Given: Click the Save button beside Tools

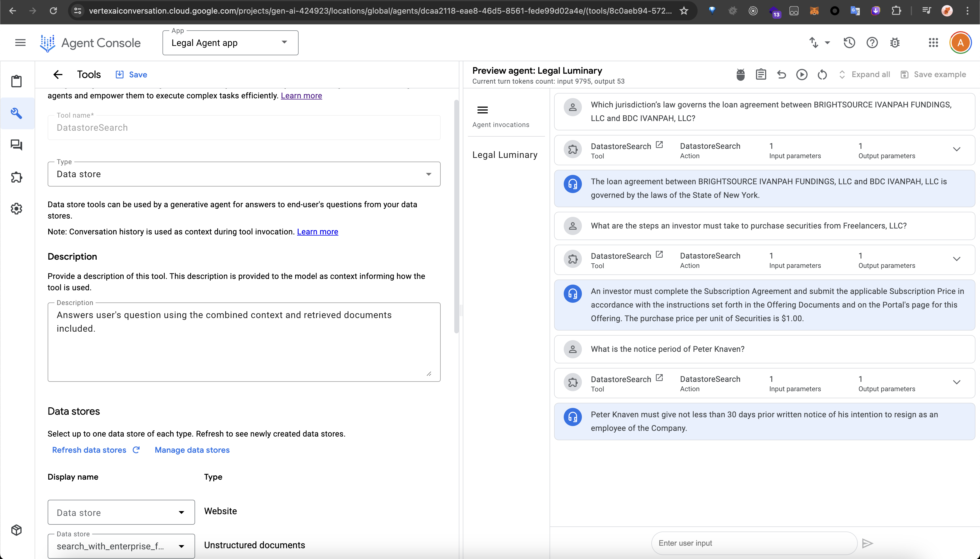Looking at the screenshot, I should coord(132,75).
